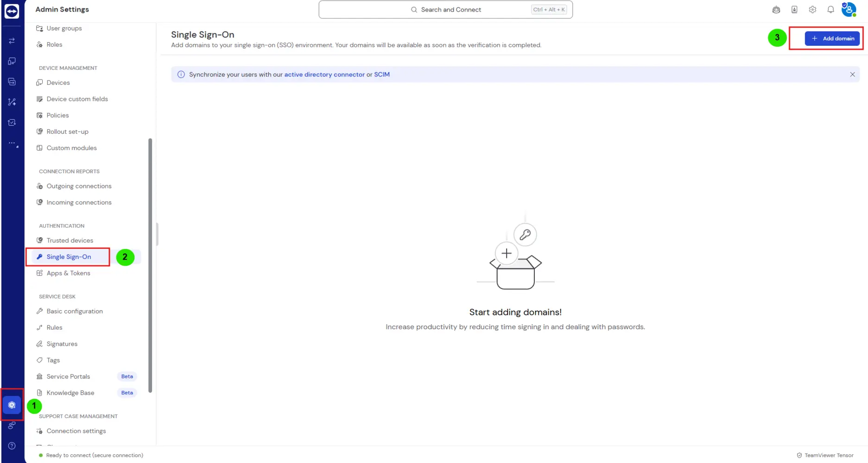This screenshot has height=463, width=868.
Task: Open Roles in sidebar
Action: click(54, 44)
